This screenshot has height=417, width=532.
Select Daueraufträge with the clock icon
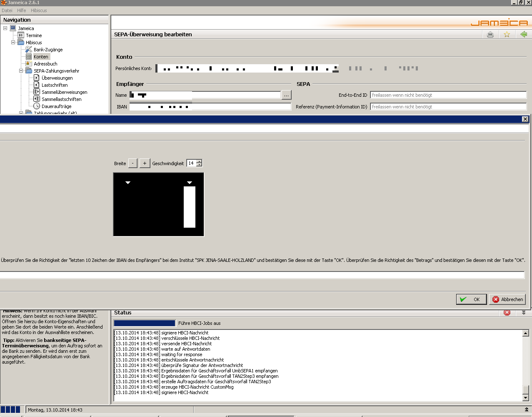coord(56,106)
